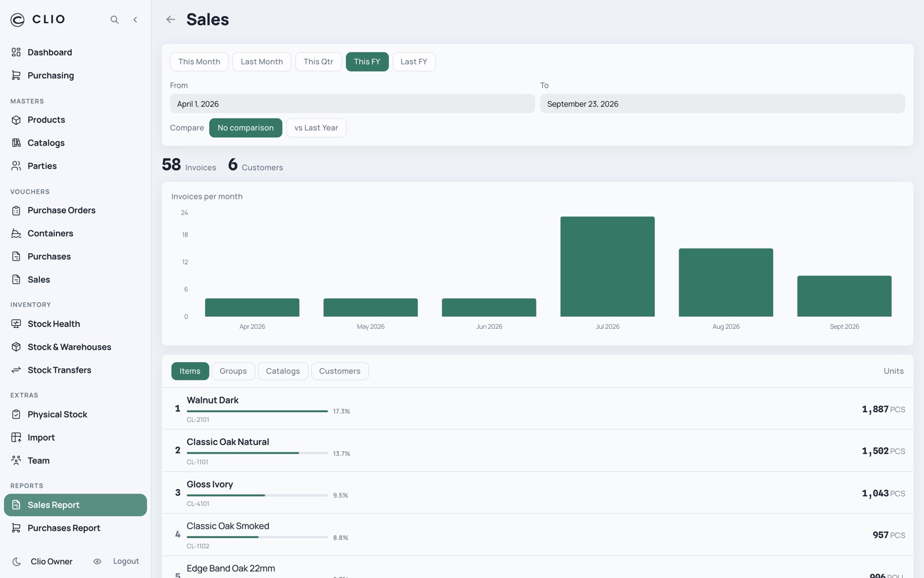Open Parties people icon
The width and height of the screenshot is (924, 578).
click(16, 166)
